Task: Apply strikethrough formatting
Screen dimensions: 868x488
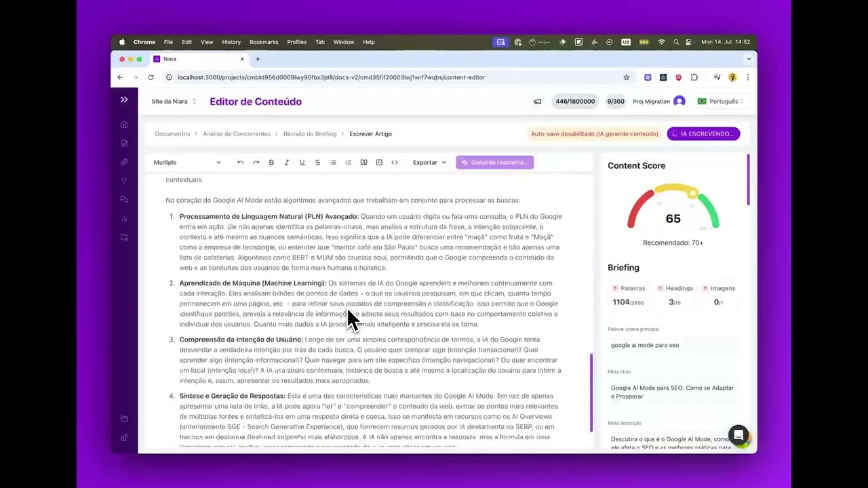Action: pos(317,162)
